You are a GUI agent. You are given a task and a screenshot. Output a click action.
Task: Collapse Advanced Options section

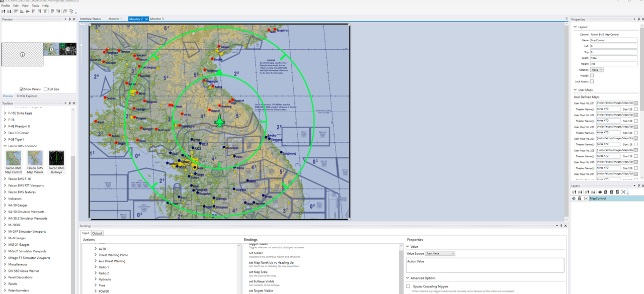[x=408, y=278]
